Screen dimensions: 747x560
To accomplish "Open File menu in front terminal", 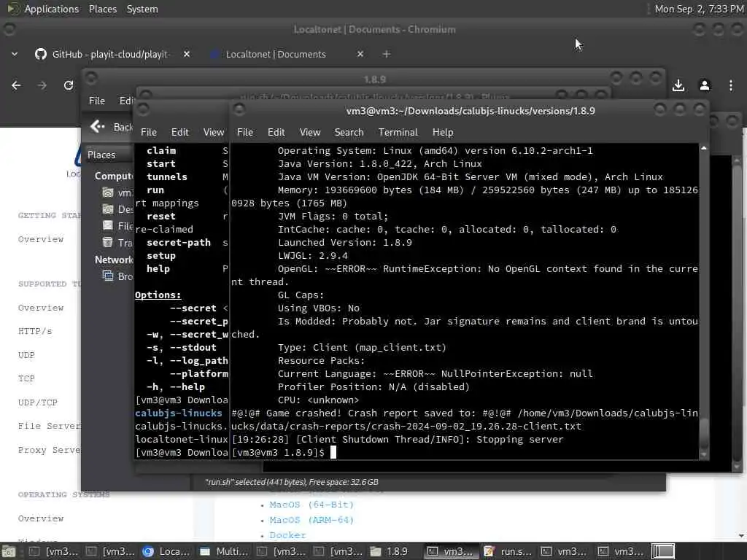I will pos(245,133).
